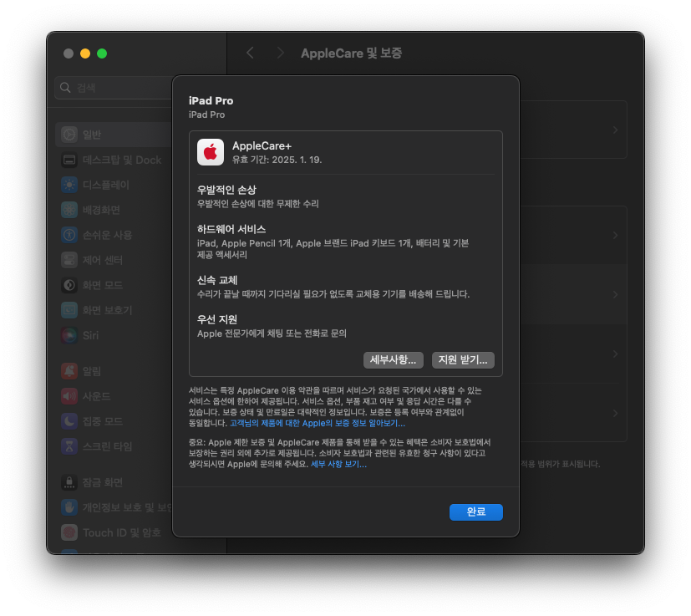Select 배경화면 sidebar item
Screen dimensions: 691x616
point(114,210)
